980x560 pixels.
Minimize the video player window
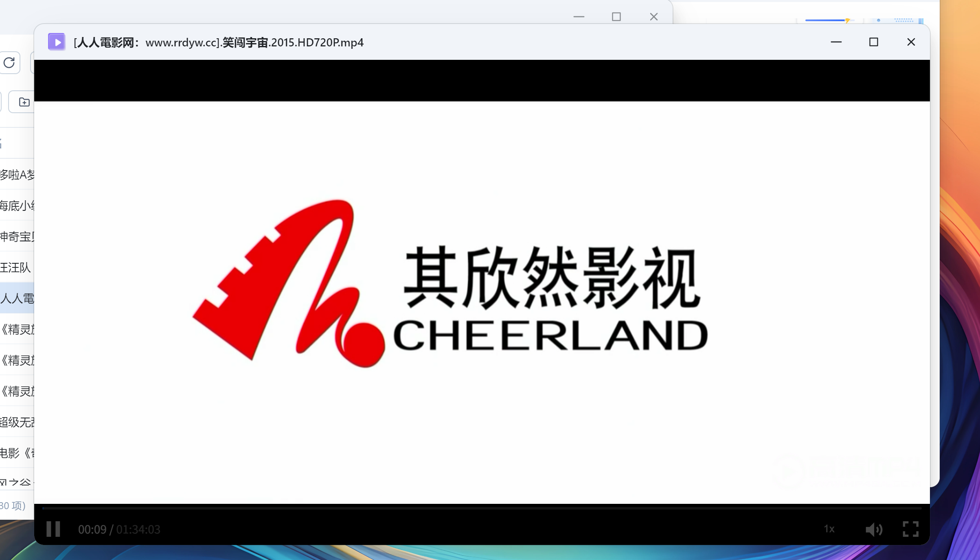(x=836, y=42)
